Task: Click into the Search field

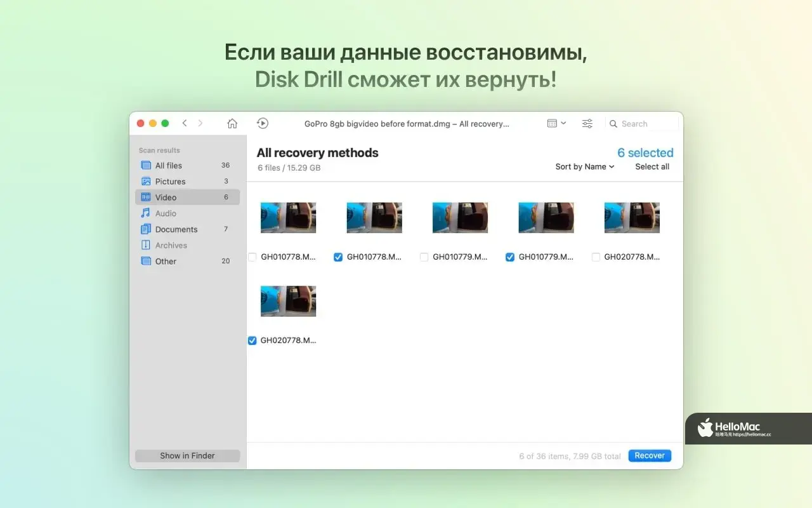Action: click(x=642, y=124)
